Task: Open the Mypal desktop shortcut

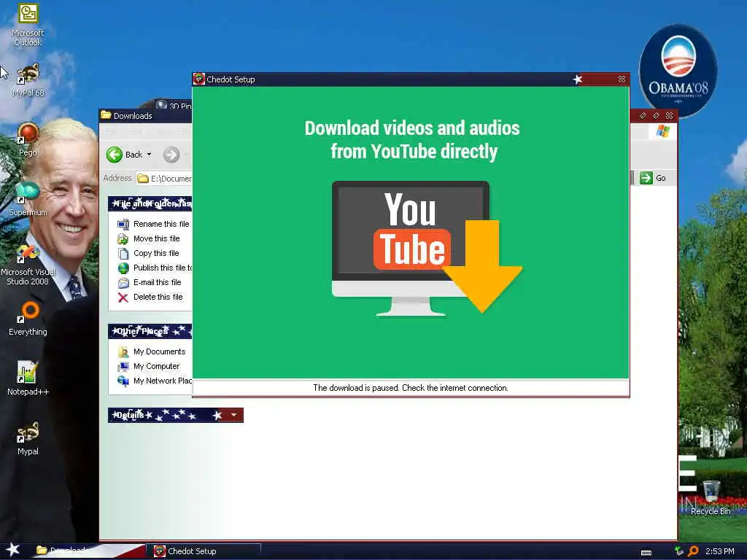Action: [28, 438]
